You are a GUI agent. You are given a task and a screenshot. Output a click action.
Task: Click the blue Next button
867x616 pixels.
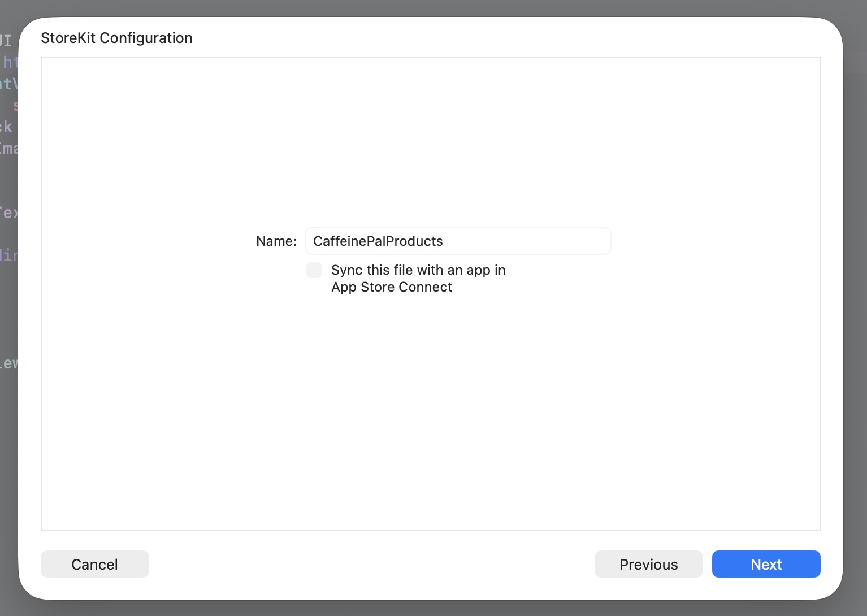pos(766,564)
